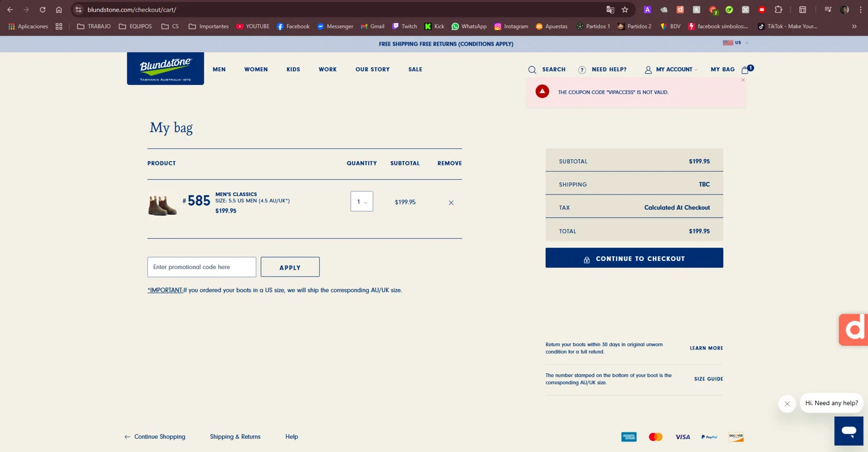
Task: Open the search magnifier icon
Action: point(532,69)
